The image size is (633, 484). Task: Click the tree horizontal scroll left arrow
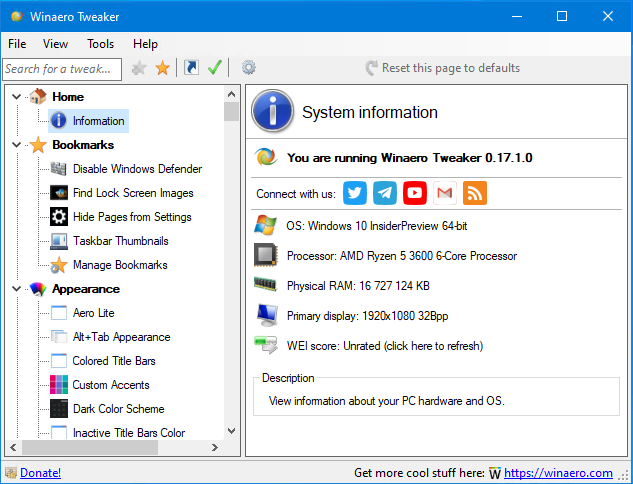click(x=13, y=447)
